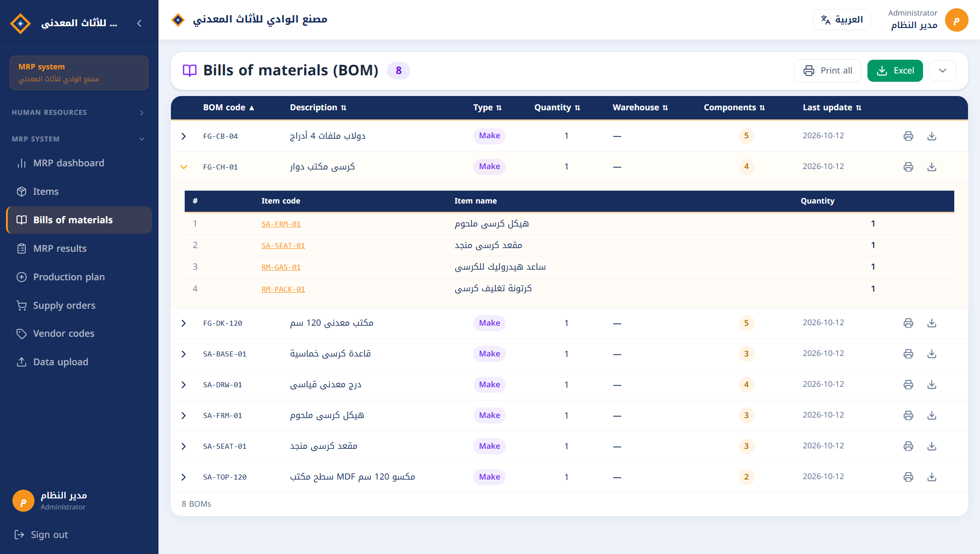Select Bills of materials sidebar item
This screenshot has width=980, height=554.
[x=79, y=220]
